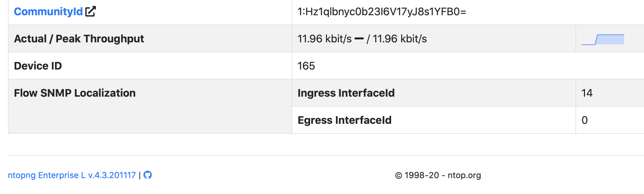Click the Egress InterfaceId value 0
The image size is (644, 194).
click(x=585, y=120)
